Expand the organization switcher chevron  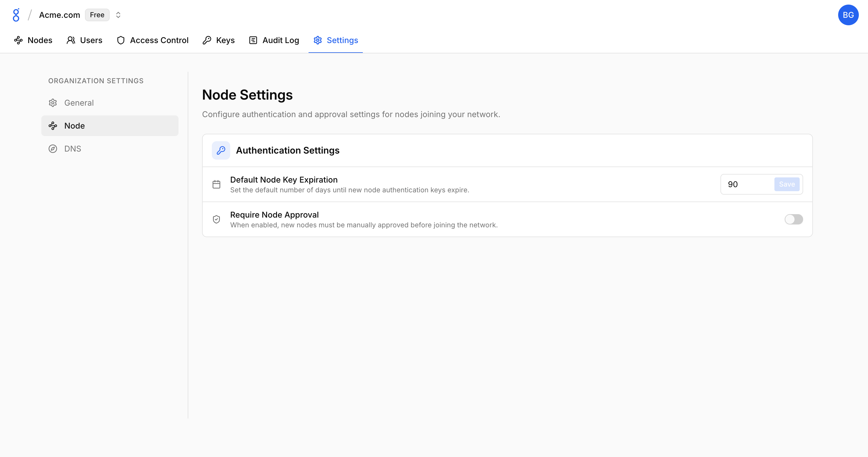pos(118,15)
